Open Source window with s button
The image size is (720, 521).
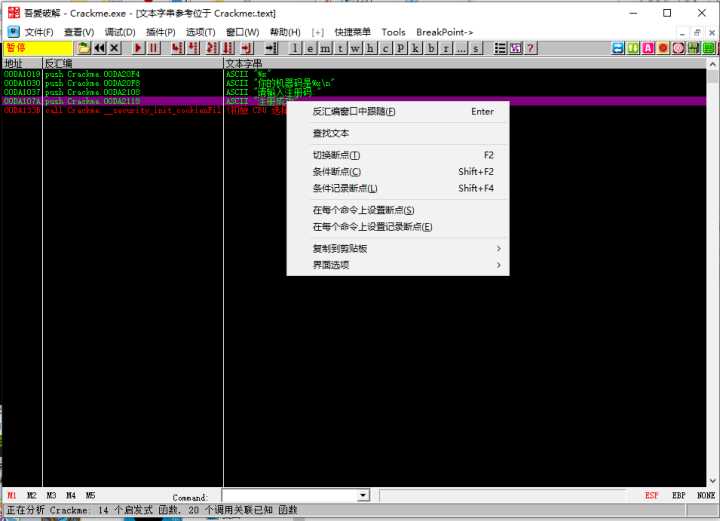pos(476,48)
